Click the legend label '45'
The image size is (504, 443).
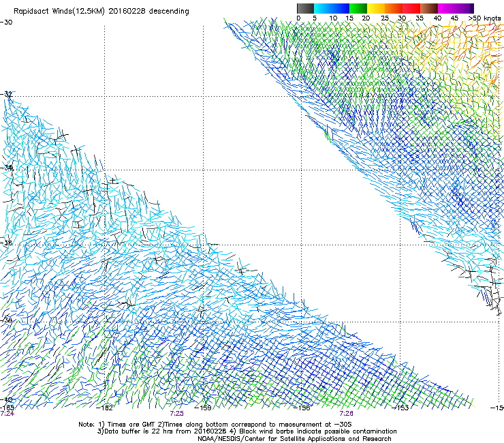click(454, 18)
